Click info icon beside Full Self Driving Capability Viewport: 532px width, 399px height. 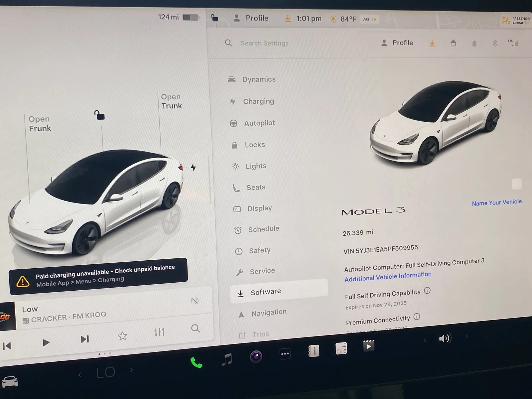pos(427,291)
